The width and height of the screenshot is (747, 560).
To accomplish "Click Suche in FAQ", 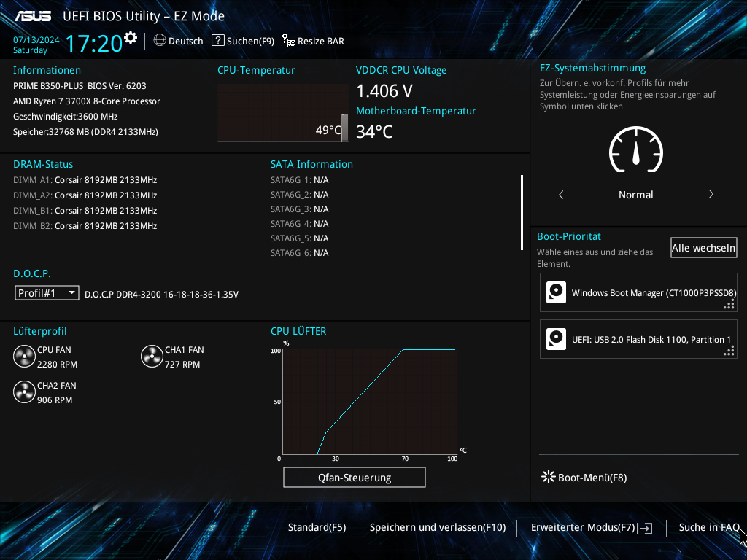I will coord(709,527).
